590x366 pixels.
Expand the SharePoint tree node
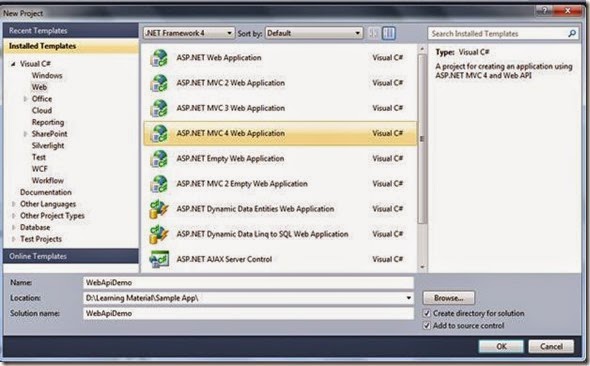25,134
